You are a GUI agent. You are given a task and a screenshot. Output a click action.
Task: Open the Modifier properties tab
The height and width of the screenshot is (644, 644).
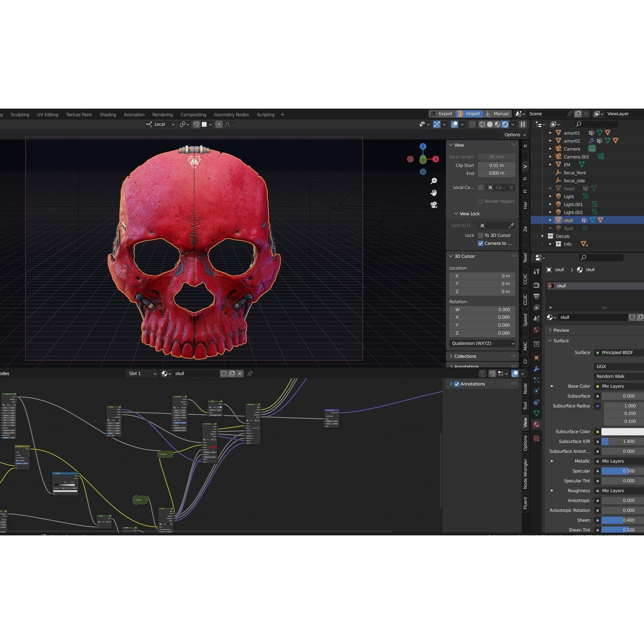tap(537, 369)
